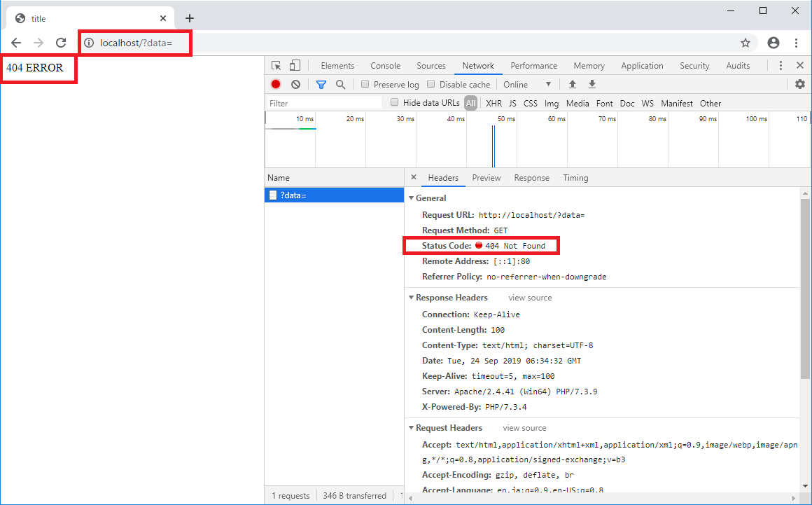The width and height of the screenshot is (812, 505).
Task: Tick the Hide data URLs checkbox
Action: click(395, 103)
